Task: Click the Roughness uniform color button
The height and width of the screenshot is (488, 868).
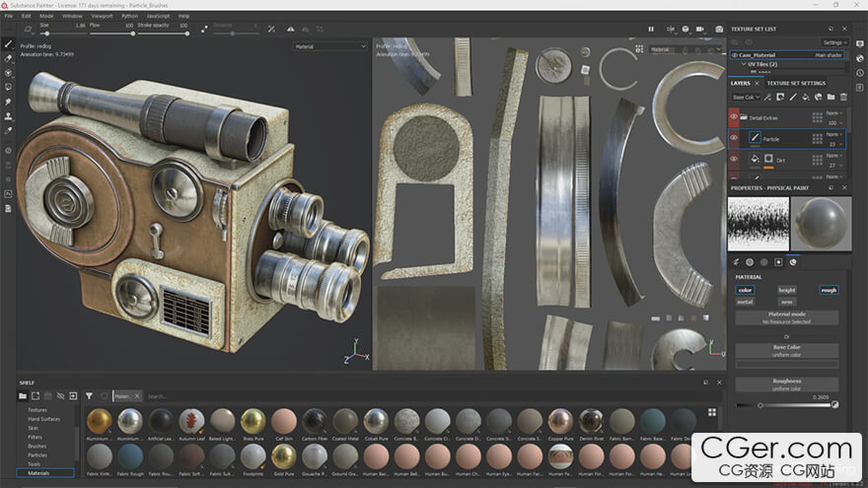Action: 787,383
